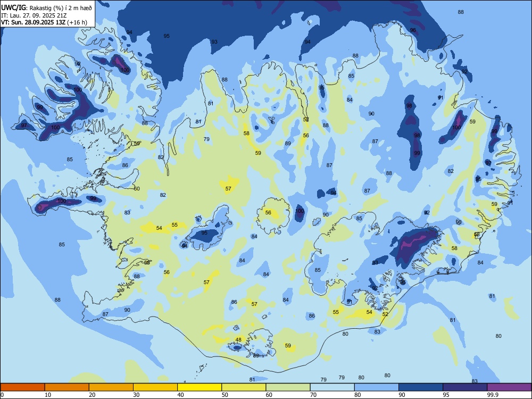Click the bright yellow 40–50 legend swatch

(x=199, y=387)
